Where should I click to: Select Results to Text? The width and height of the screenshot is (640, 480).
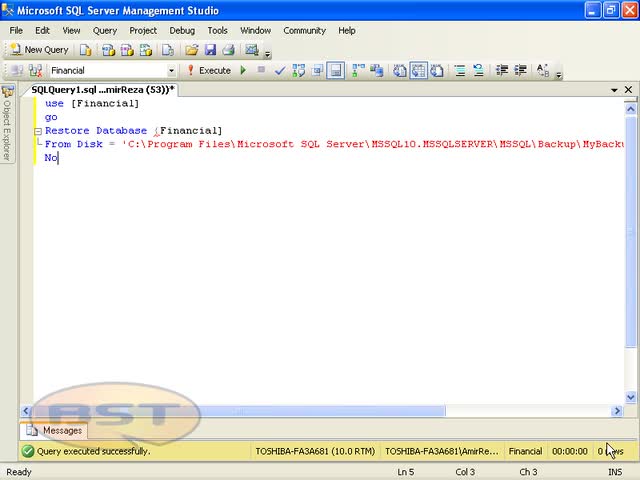[x=400, y=71]
